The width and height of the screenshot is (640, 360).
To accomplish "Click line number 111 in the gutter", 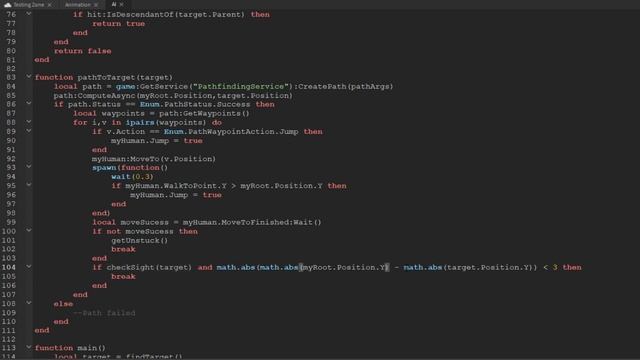I will (x=9, y=331).
